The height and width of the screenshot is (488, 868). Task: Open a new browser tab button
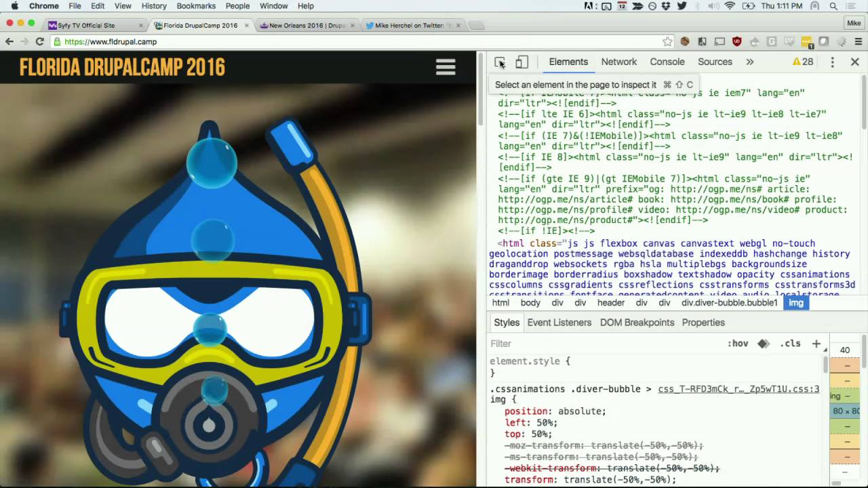click(x=477, y=26)
